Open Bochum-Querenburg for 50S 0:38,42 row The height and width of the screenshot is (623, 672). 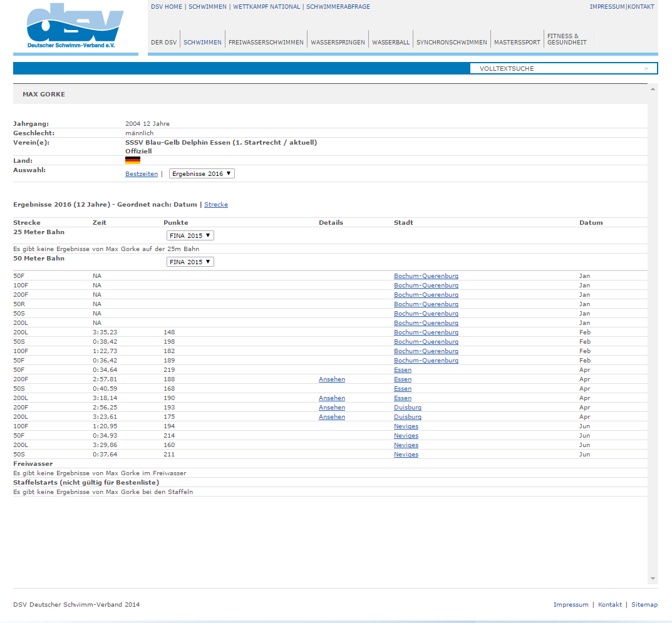(x=426, y=342)
